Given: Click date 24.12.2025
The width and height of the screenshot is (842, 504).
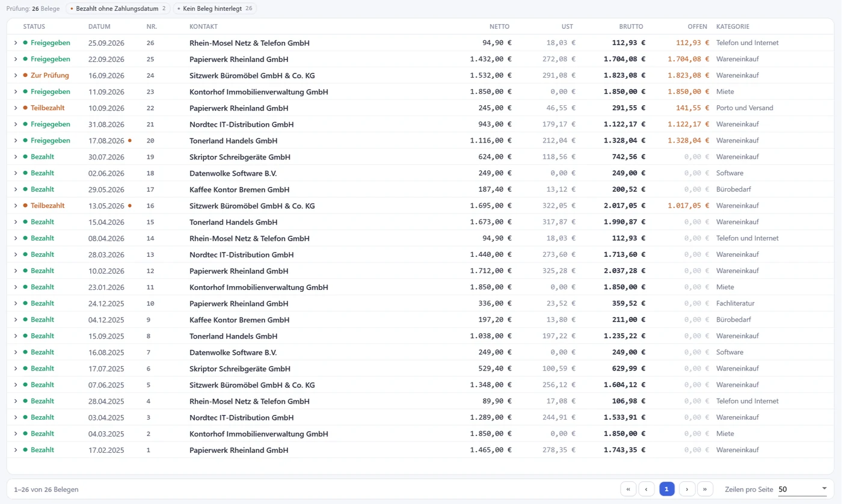Looking at the screenshot, I should click(106, 303).
